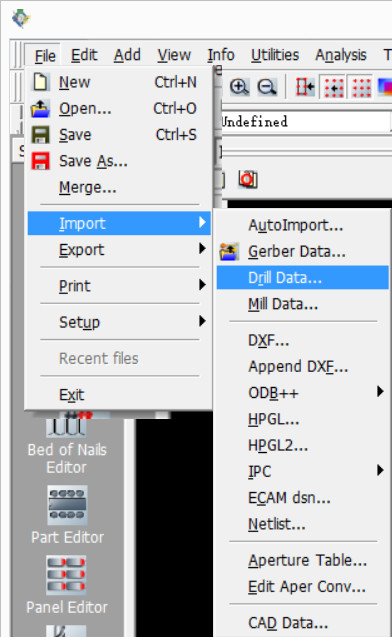392x637 pixels.
Task: Choose New from the File menu
Action: click(x=119, y=82)
